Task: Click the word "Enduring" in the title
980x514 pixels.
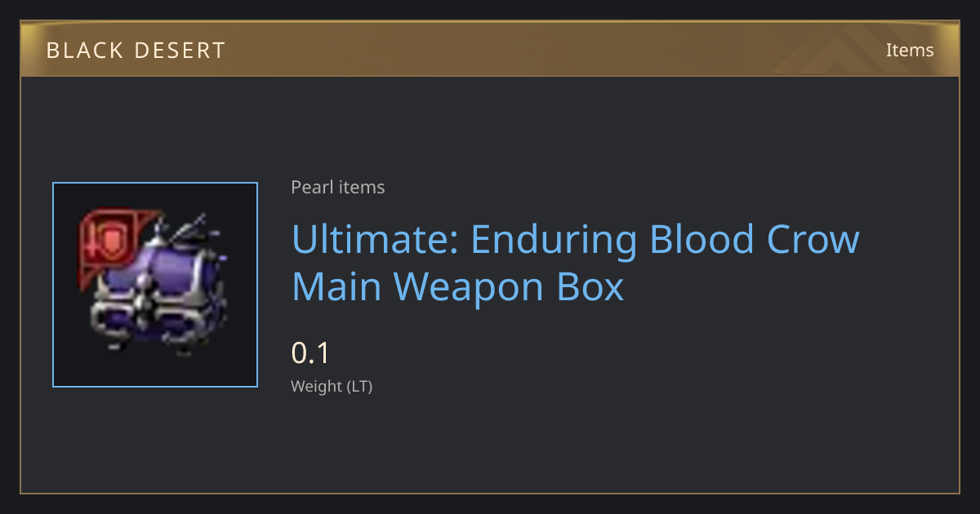Action: point(554,241)
